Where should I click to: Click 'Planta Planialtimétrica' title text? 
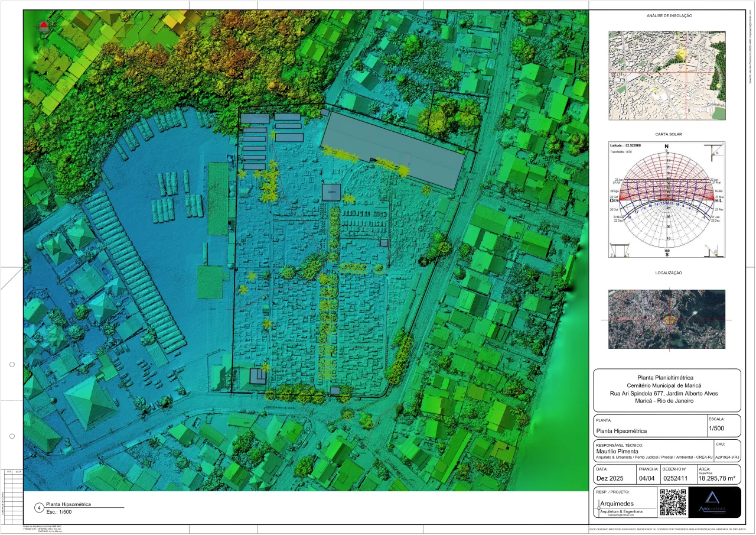(x=665, y=377)
